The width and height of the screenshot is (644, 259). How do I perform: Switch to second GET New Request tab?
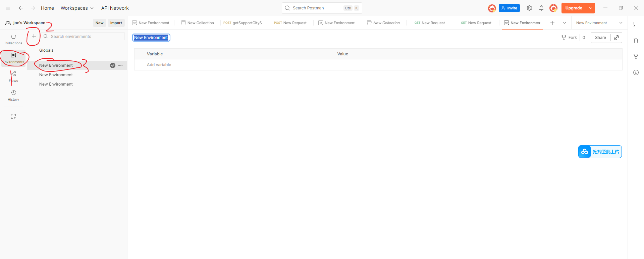(x=476, y=23)
